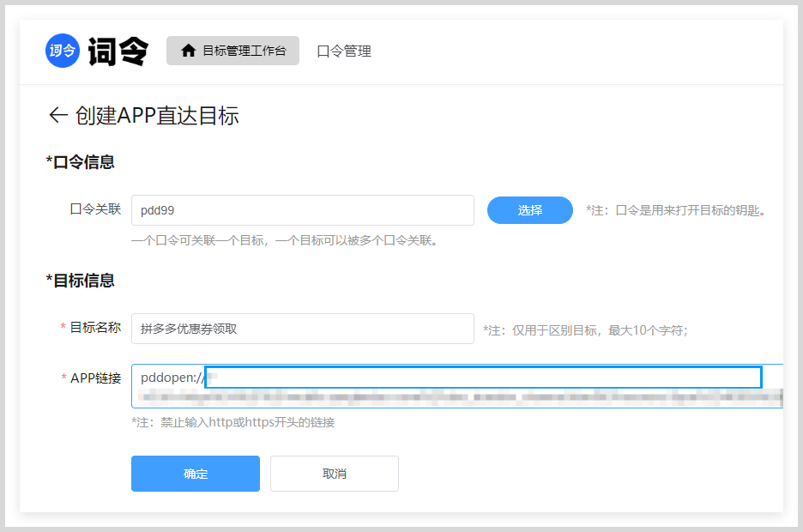Focus the 口令关联 field containing pdd99
803x532 pixels.
point(303,210)
